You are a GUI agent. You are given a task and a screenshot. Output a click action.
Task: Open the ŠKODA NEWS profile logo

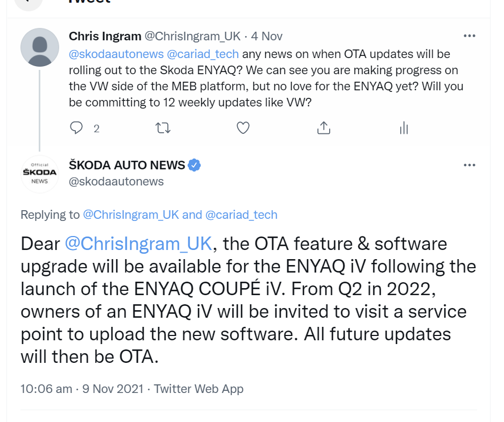tap(39, 174)
